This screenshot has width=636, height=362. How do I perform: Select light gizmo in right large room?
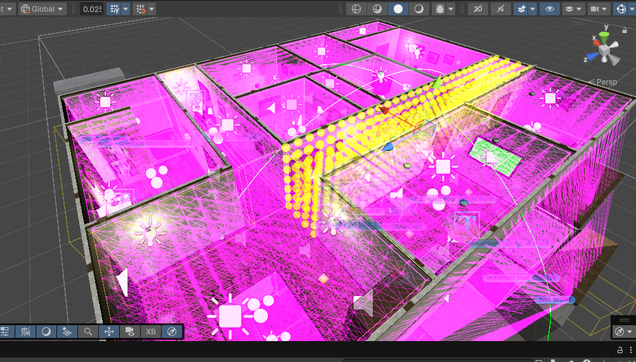pyautogui.click(x=443, y=166)
